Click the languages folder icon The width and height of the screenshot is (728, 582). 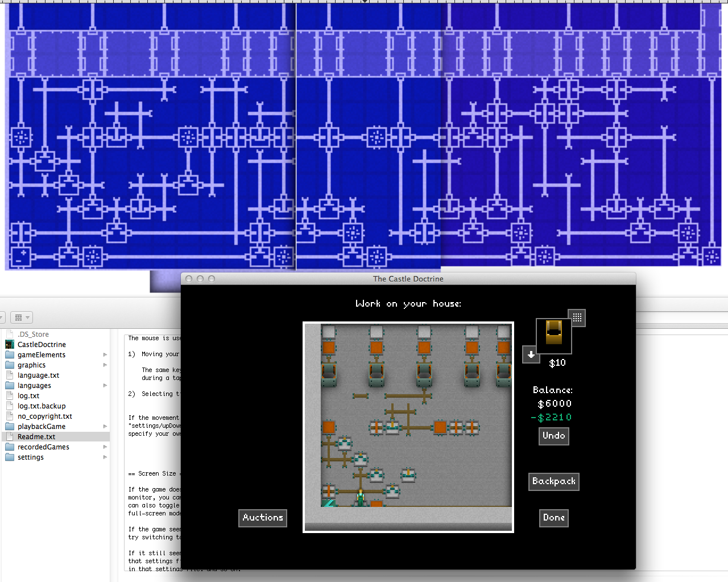click(10, 385)
